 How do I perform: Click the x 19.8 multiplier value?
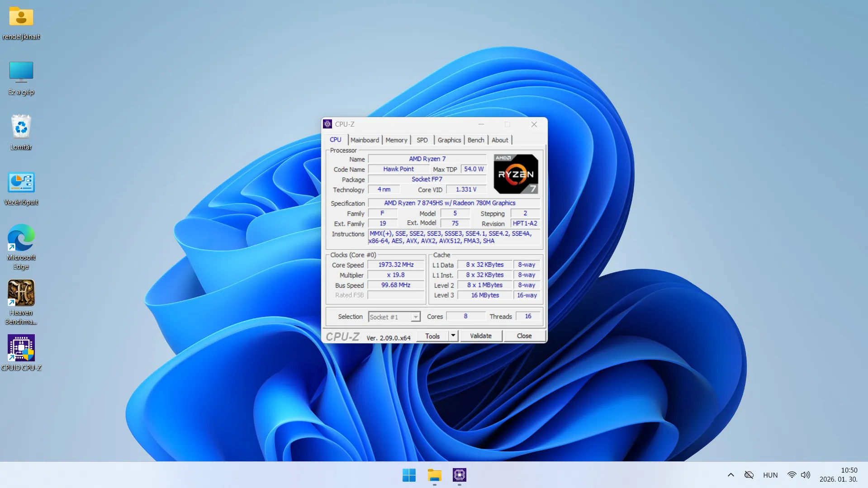coord(396,275)
